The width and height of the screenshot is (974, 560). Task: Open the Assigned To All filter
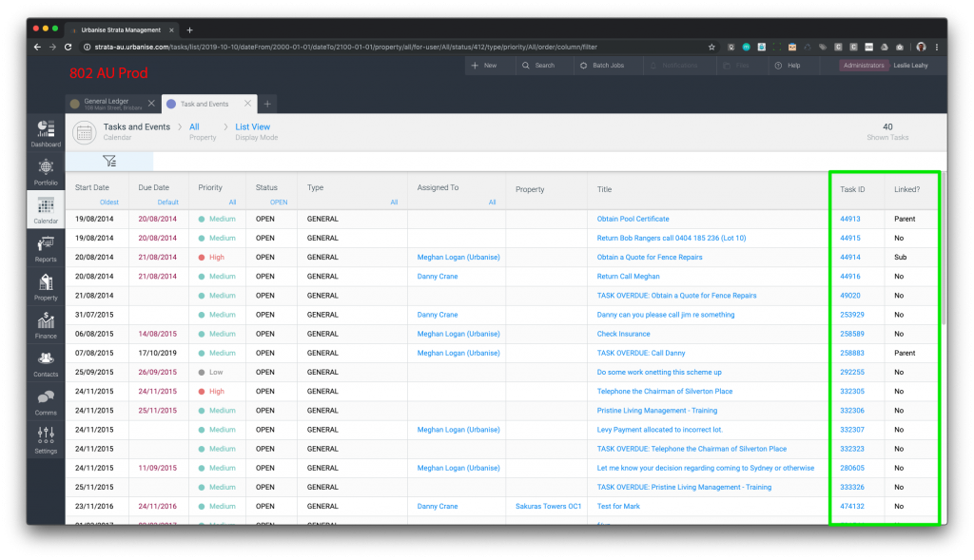click(x=492, y=203)
